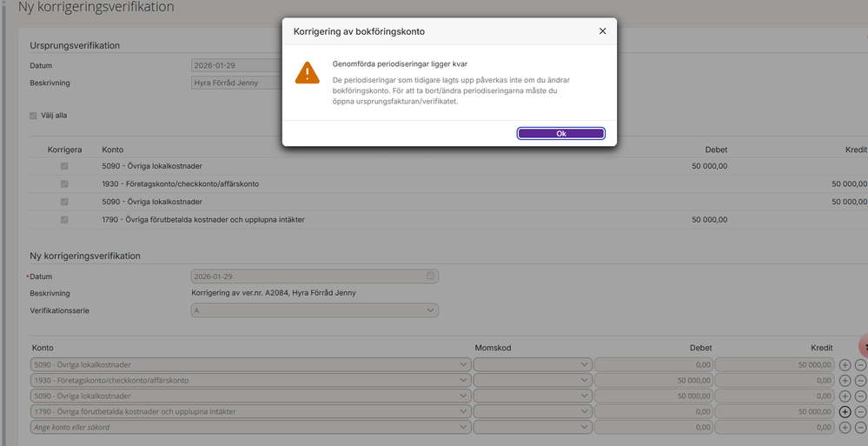Remove the second 5090 line
868x446 pixels.
point(860,396)
